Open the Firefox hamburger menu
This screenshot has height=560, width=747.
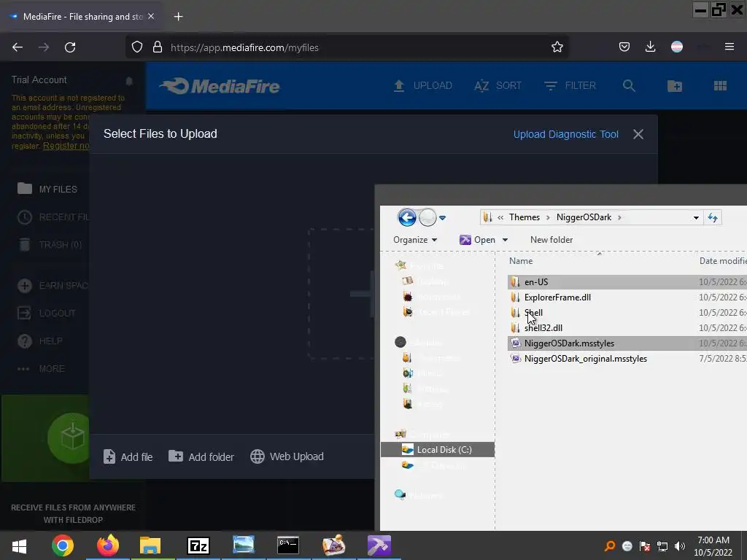pos(729,47)
